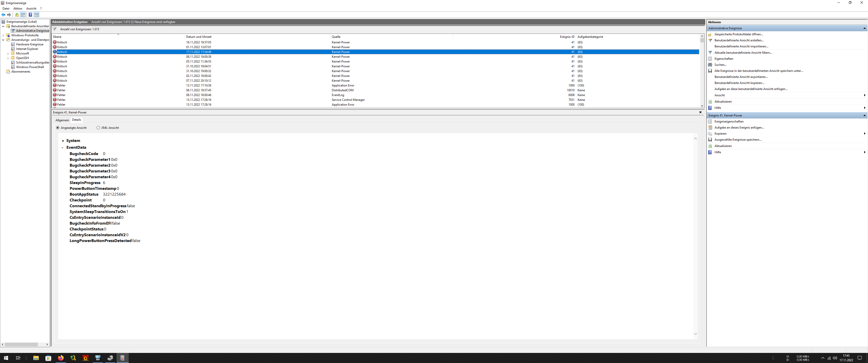The height and width of the screenshot is (363, 868).
Task: Click the blue help toolbar icon
Action: (30, 15)
